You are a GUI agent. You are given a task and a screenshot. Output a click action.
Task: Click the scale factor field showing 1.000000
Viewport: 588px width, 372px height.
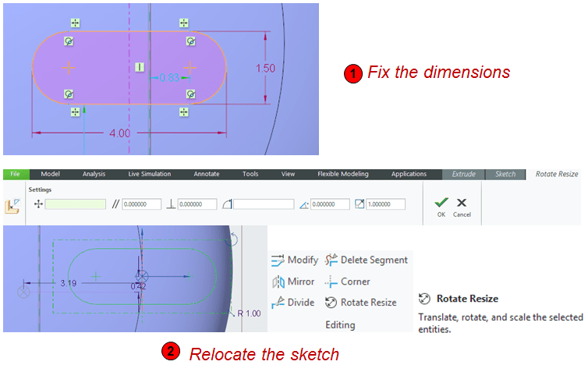385,204
